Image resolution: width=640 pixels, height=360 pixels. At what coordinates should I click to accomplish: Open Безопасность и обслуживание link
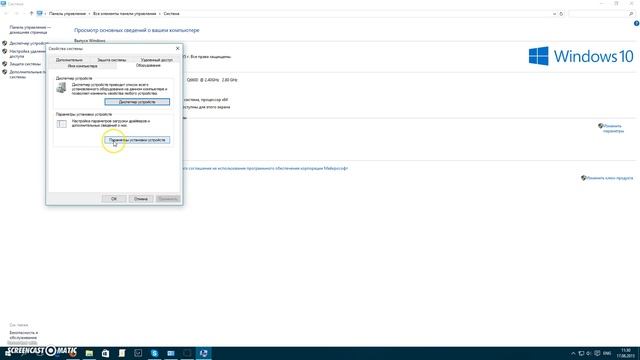point(23,335)
